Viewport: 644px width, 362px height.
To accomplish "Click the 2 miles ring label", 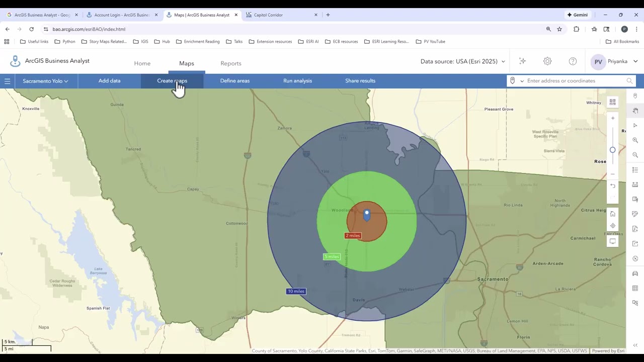I will pos(353,236).
